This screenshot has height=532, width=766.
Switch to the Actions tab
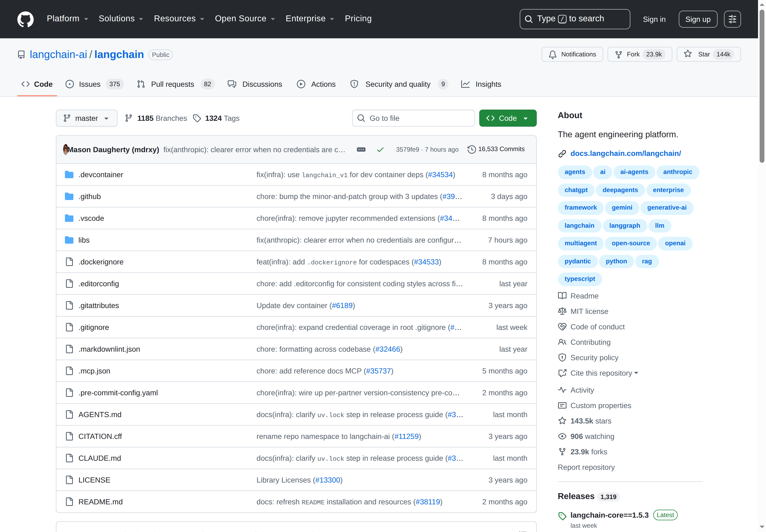coord(316,84)
